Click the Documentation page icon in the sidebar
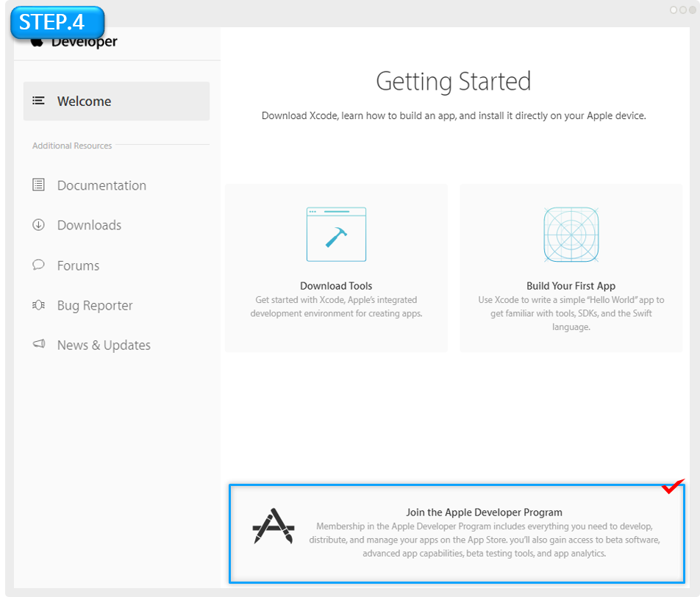The image size is (700, 597). (x=39, y=185)
